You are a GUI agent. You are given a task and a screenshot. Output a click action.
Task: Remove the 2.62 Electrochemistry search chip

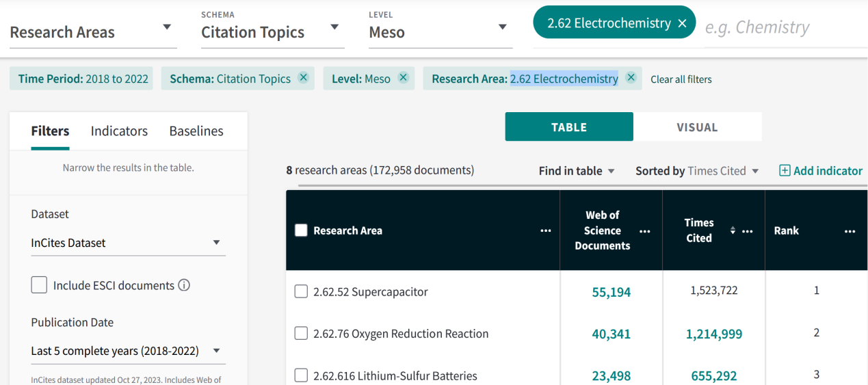[682, 23]
